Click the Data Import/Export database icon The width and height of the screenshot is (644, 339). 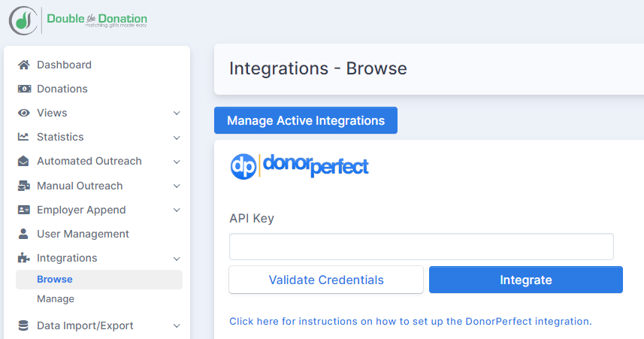coord(24,325)
